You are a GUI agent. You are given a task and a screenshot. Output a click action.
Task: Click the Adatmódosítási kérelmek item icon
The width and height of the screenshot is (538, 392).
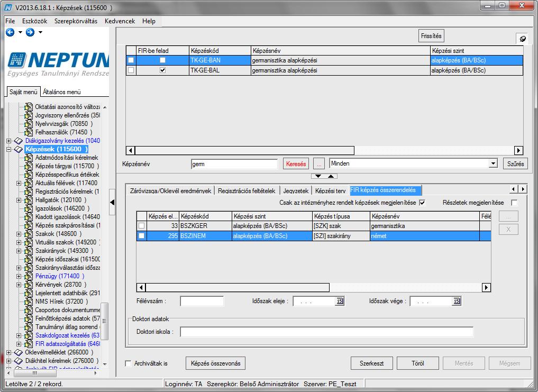click(29, 158)
